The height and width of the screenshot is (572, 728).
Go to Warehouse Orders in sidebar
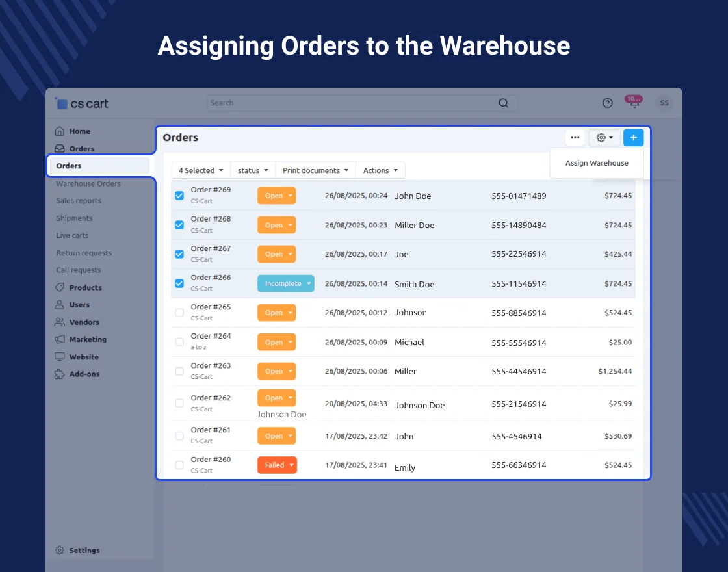(x=88, y=184)
